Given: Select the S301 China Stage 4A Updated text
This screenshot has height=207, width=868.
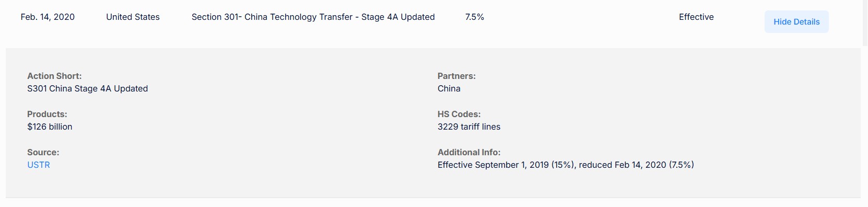Looking at the screenshot, I should [x=88, y=88].
